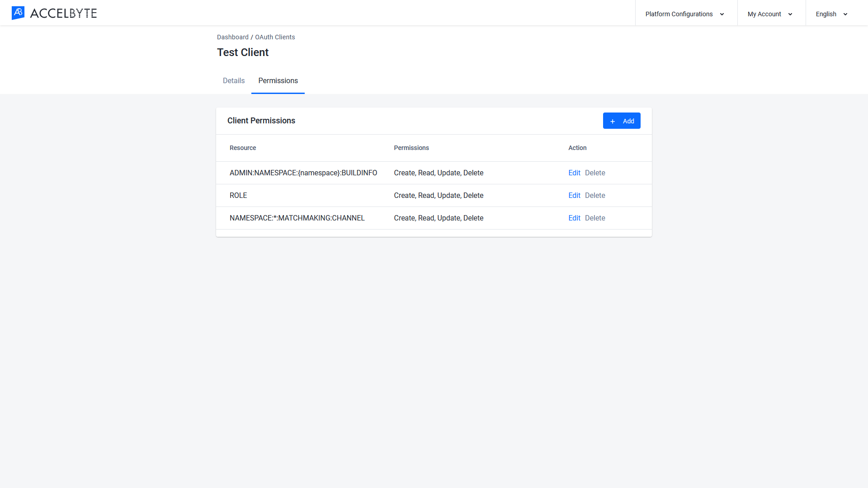
Task: Click the Permissions column header
Action: pos(411,148)
